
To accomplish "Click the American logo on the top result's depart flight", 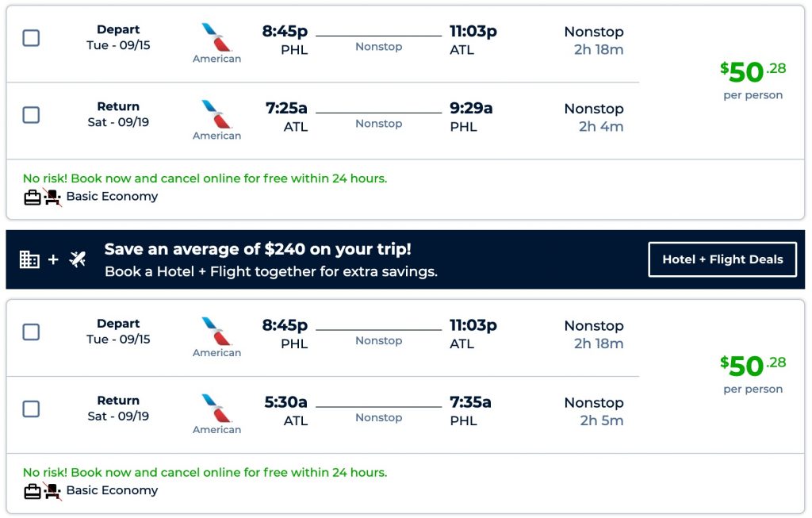I will 216,37.
